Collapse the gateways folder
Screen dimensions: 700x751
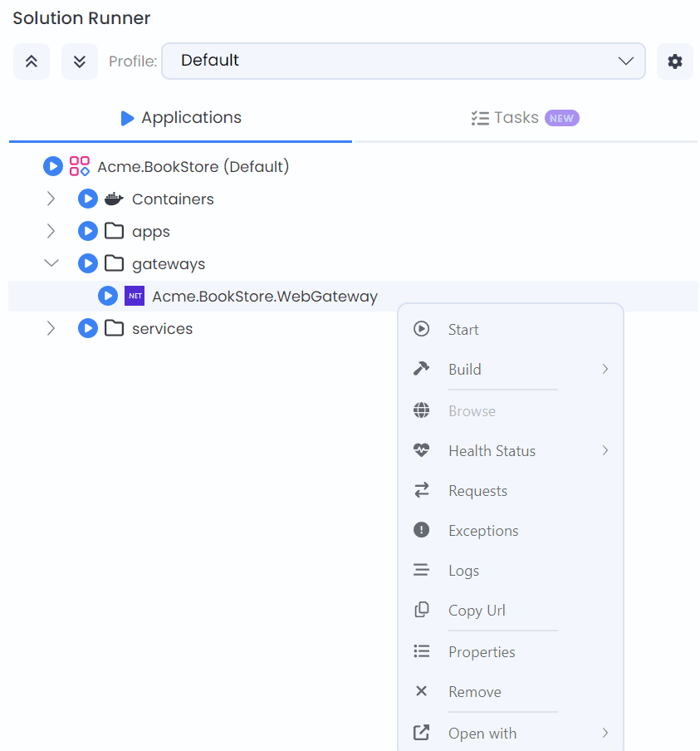pyautogui.click(x=51, y=263)
